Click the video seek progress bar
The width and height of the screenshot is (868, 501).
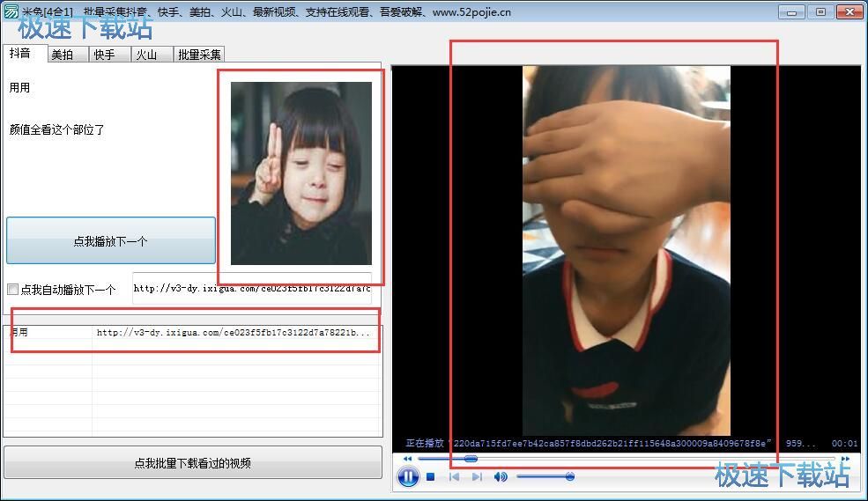pos(617,459)
